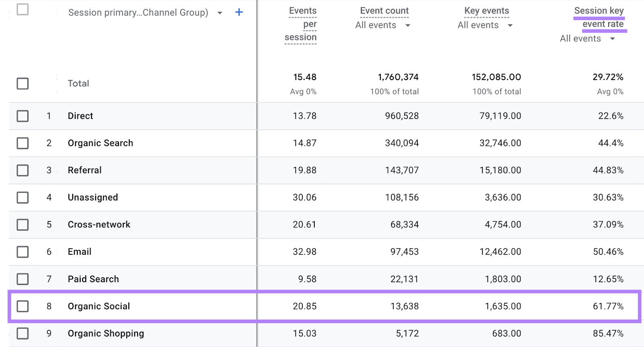644x347 pixels.
Task: Enable the Organic Search row checkbox
Action: coord(23,143)
